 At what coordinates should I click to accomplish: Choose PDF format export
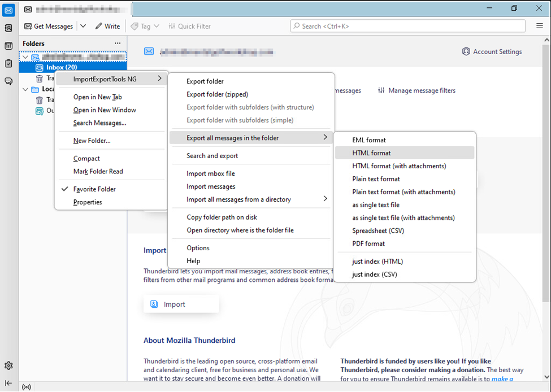point(405,244)
